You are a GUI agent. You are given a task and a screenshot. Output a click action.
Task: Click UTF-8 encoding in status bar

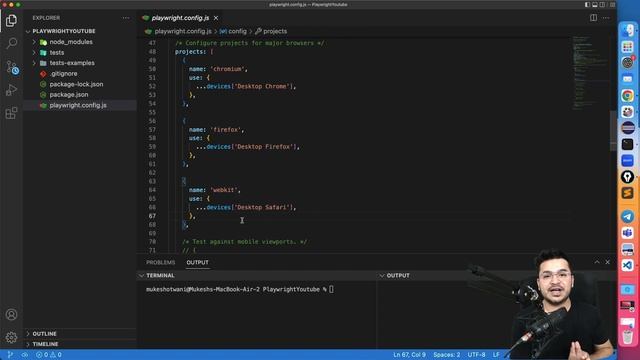pos(476,355)
